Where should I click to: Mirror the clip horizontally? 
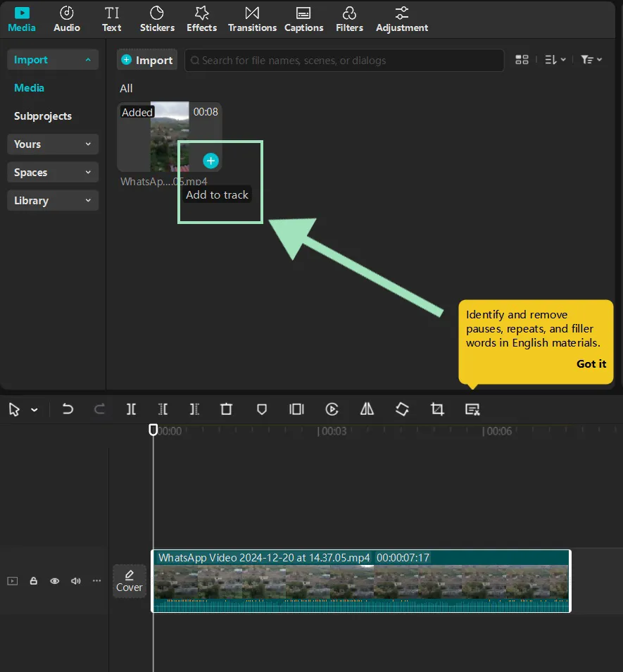coord(367,409)
